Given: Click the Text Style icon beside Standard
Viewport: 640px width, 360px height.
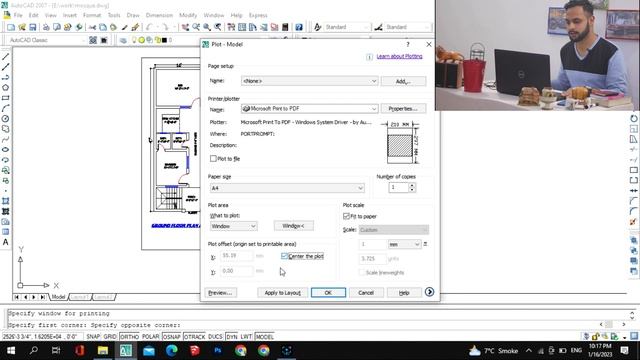Looking at the screenshot, I should pyautogui.click(x=318, y=27).
